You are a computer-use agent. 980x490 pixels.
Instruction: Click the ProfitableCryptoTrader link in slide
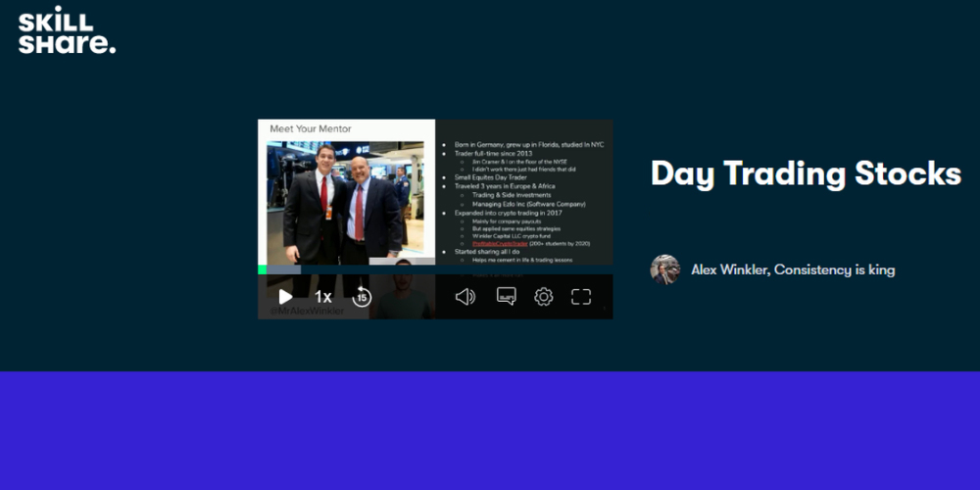point(500,244)
